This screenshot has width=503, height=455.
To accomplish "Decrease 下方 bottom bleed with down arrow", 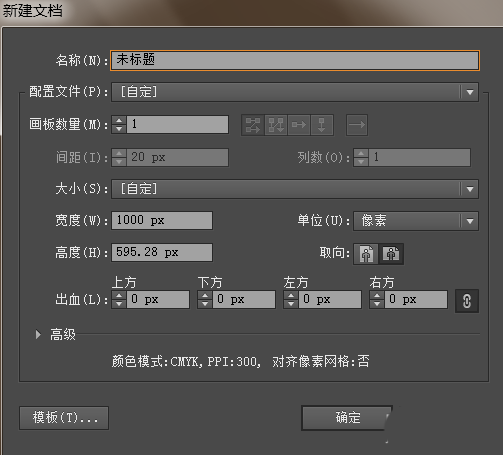I will coord(205,304).
